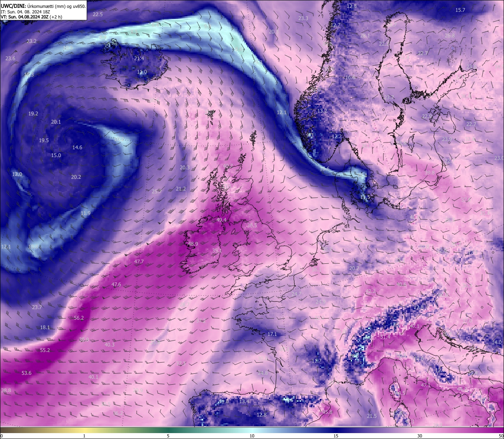Image resolution: width=504 pixels, height=439 pixels.
Task: Click the 23.2 value label
Action: click(31, 41)
